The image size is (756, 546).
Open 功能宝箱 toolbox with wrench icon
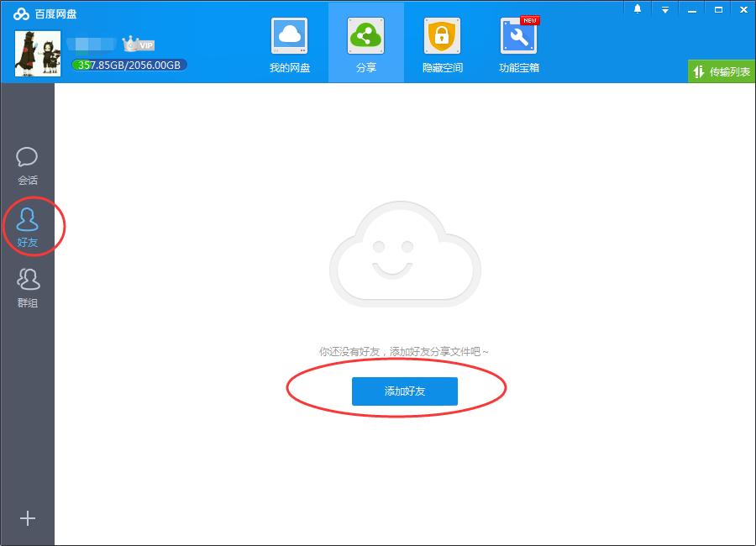pyautogui.click(x=518, y=44)
